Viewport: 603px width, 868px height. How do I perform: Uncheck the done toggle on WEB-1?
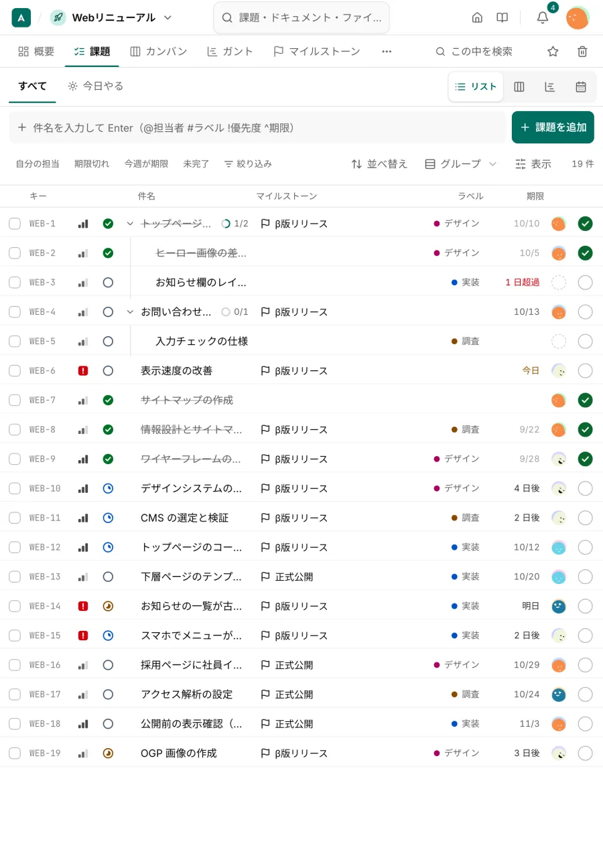click(585, 224)
